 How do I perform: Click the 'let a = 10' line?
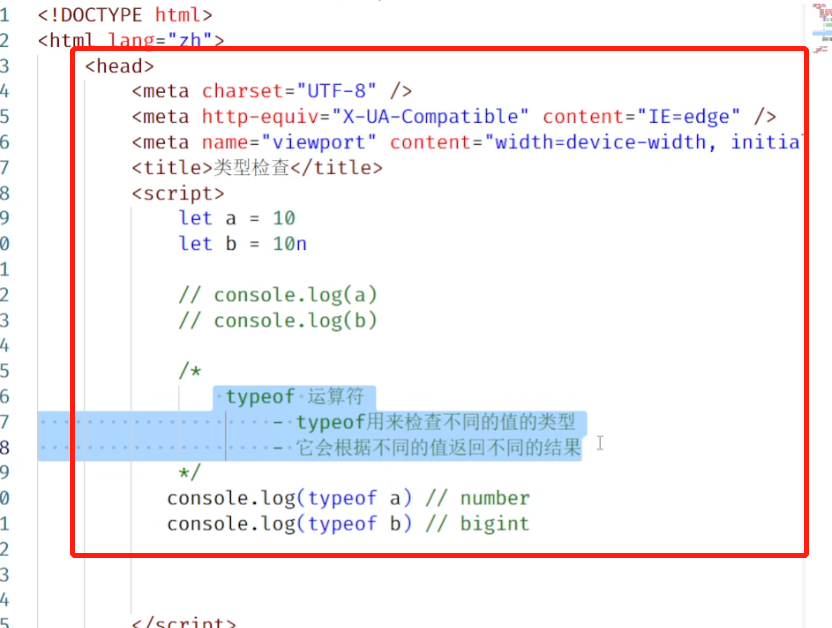tap(237, 218)
